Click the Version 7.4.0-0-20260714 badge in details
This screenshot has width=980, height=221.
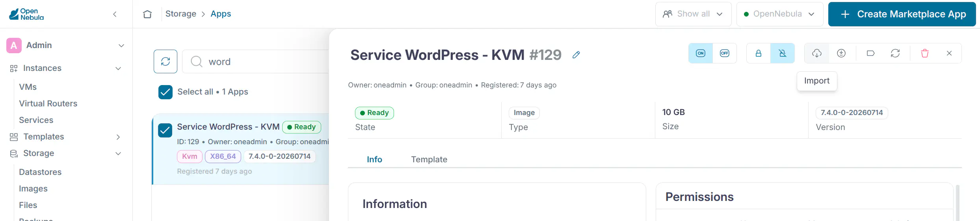(x=852, y=113)
